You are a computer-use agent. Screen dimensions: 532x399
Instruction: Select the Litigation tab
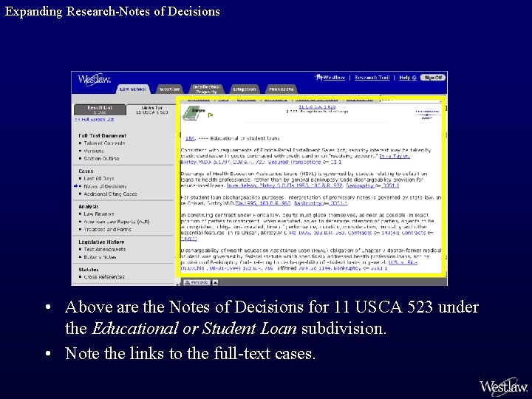click(x=245, y=89)
